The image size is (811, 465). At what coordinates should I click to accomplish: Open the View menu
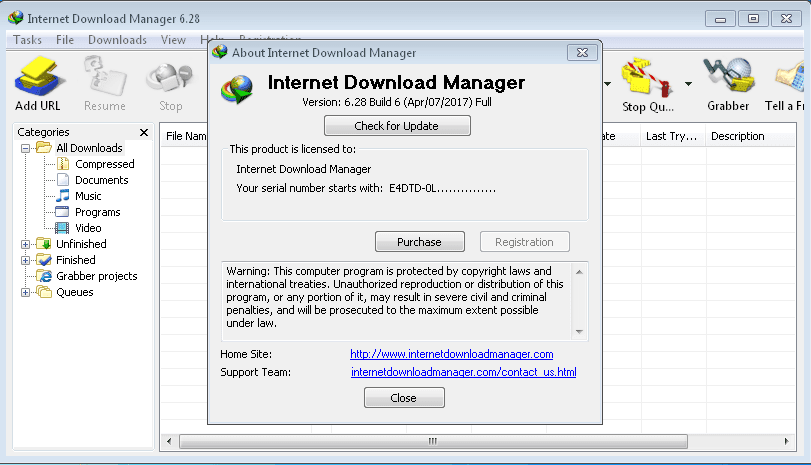click(x=173, y=40)
